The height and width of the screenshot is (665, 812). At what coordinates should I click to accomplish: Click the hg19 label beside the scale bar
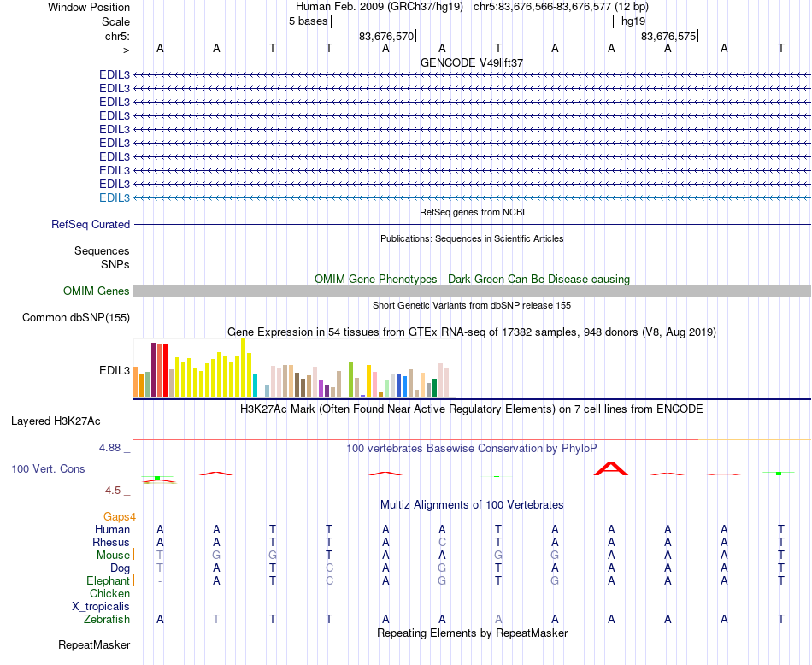[x=633, y=21]
